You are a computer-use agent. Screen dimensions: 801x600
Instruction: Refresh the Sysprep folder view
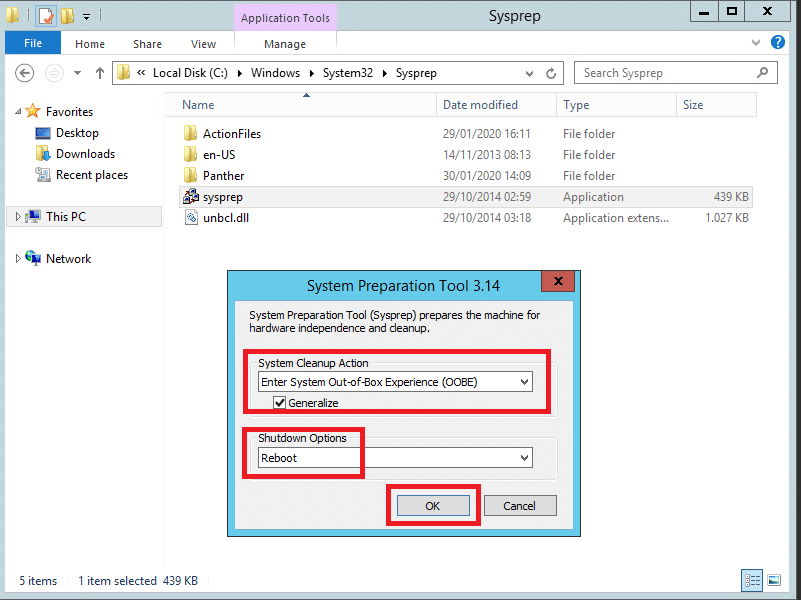coord(551,74)
